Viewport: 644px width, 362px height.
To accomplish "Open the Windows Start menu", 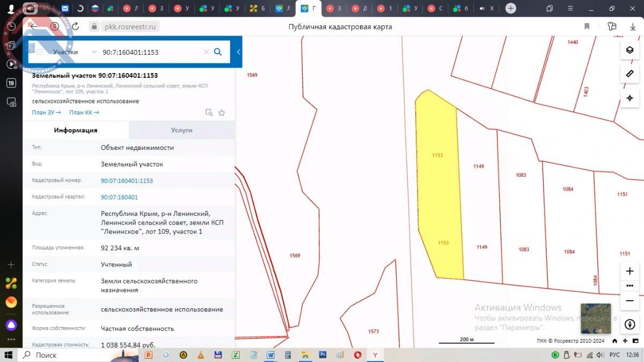I will click(9, 355).
